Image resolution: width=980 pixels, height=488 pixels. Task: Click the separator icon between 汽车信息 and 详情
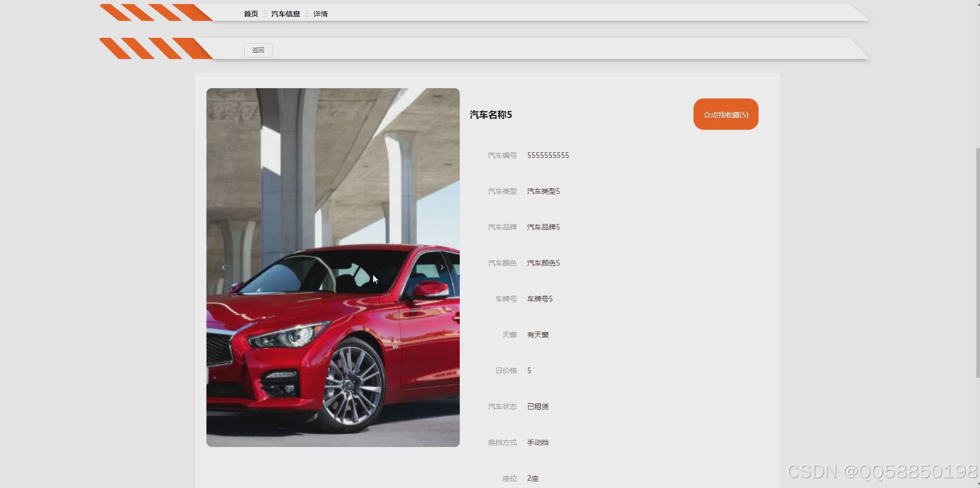(307, 14)
